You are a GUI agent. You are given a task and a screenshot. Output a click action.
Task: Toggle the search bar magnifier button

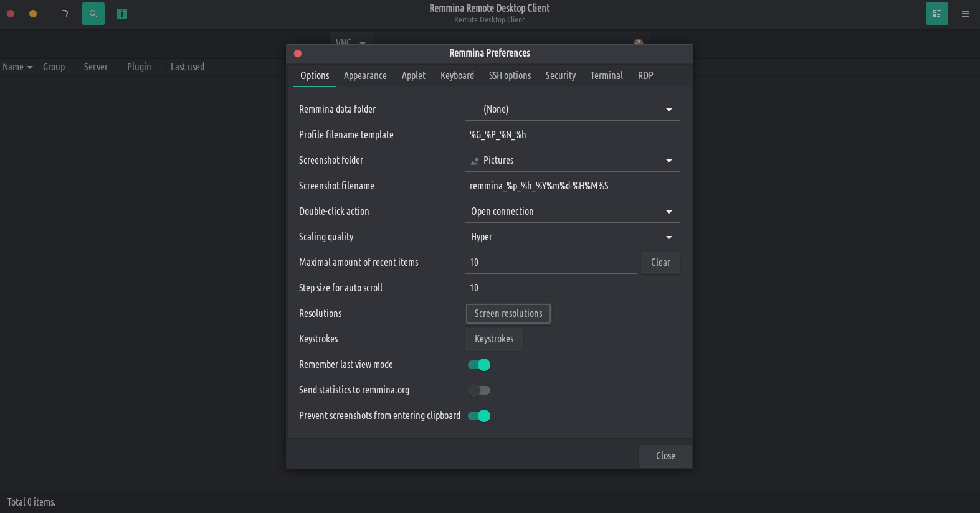[x=93, y=14]
